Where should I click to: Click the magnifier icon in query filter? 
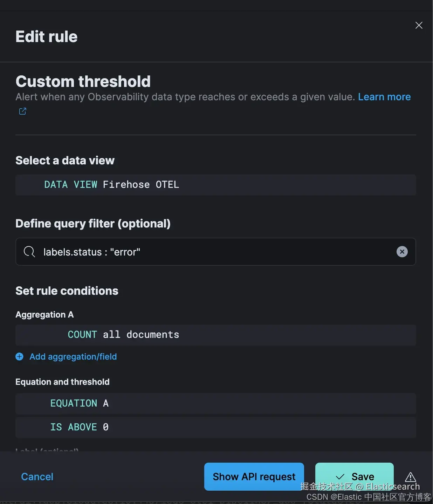point(29,252)
